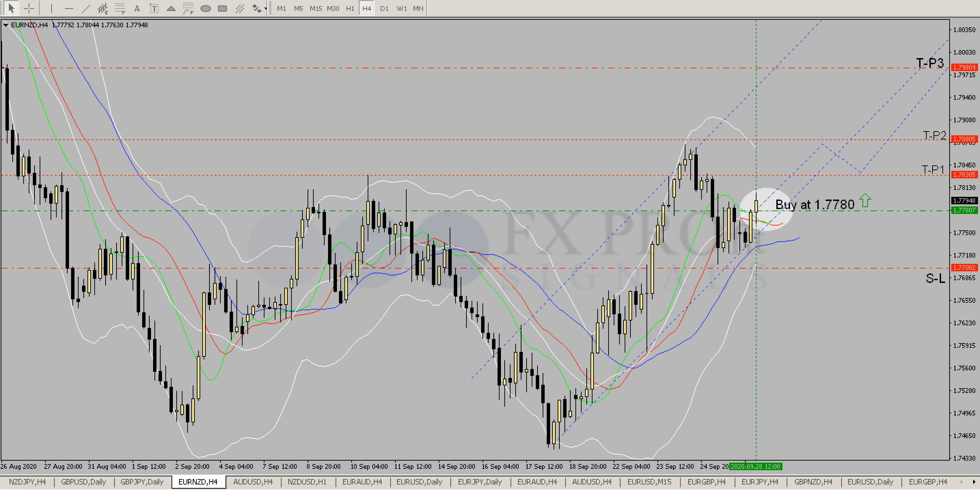
Task: Open the NZDUSD,H1 chart tab
Action: pos(307,482)
